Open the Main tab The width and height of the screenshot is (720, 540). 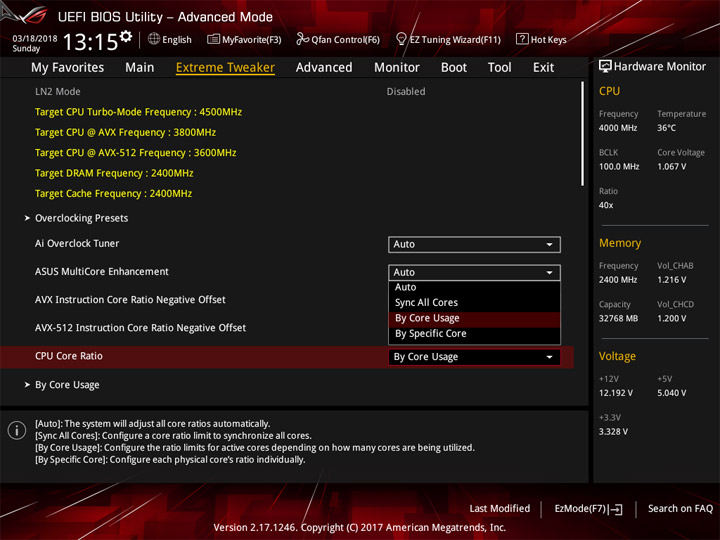140,68
